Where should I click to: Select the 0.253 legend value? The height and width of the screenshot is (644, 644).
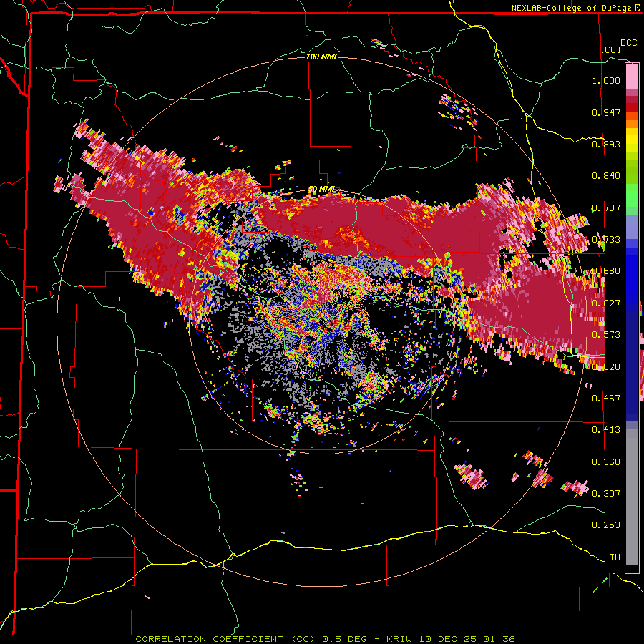[x=606, y=525]
